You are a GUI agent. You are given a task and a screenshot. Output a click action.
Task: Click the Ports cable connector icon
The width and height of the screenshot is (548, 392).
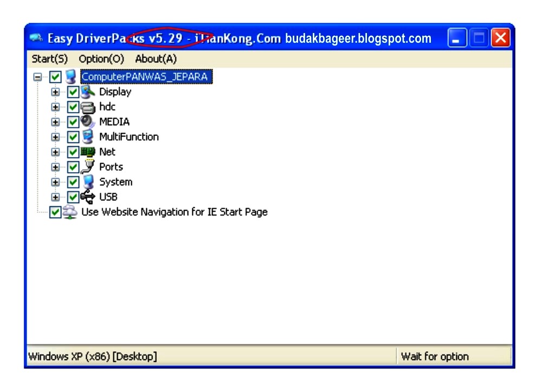(x=88, y=167)
